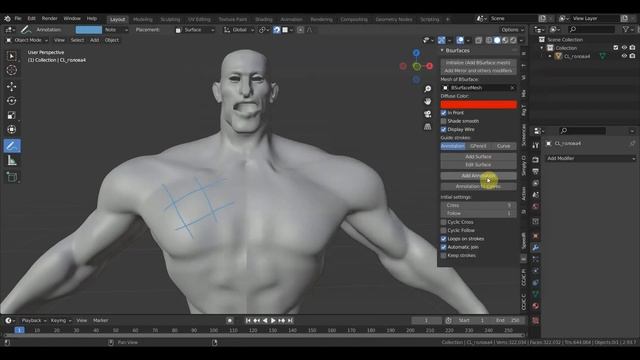The height and width of the screenshot is (360, 640).
Task: Play the animation forward
Action: click(x=273, y=320)
